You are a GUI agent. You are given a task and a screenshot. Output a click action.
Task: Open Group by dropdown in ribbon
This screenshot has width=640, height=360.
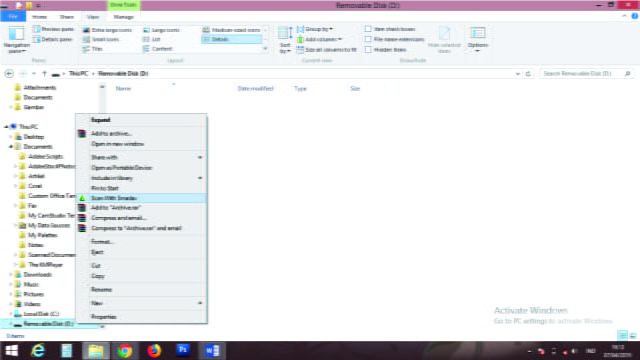314,29
